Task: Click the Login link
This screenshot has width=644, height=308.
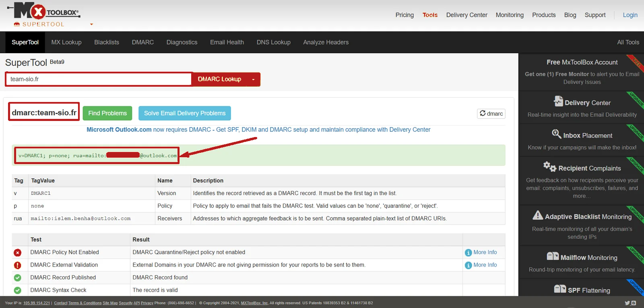Action: [630, 15]
